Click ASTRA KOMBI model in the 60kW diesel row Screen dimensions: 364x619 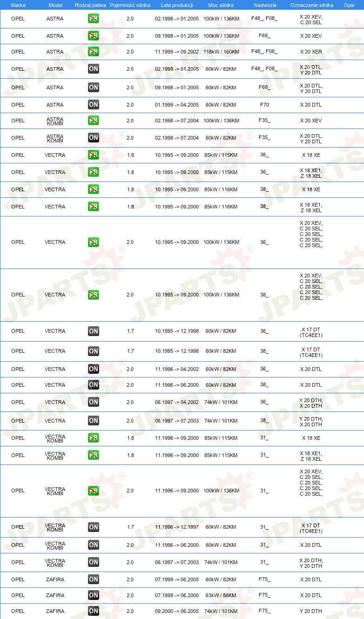click(x=55, y=138)
